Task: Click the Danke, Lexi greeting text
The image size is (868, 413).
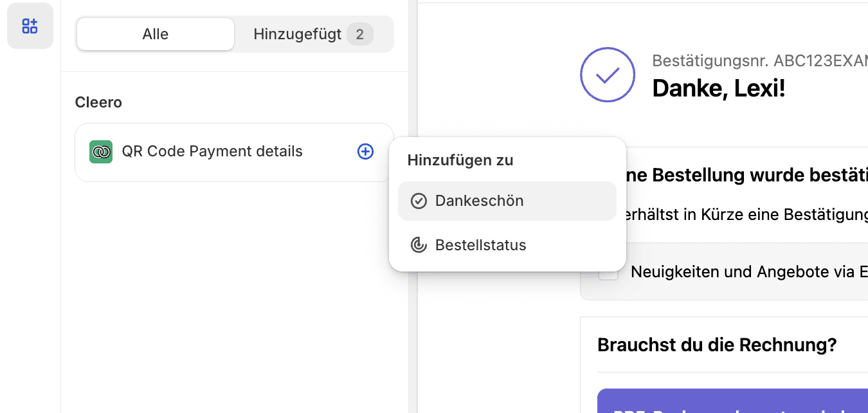Action: point(719,88)
